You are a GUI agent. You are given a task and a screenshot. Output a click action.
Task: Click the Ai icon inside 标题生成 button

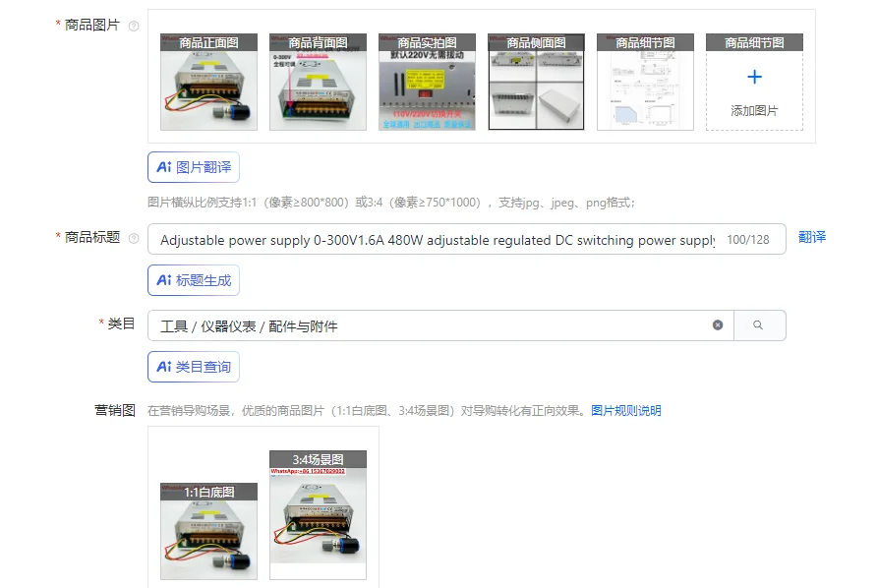click(x=164, y=280)
